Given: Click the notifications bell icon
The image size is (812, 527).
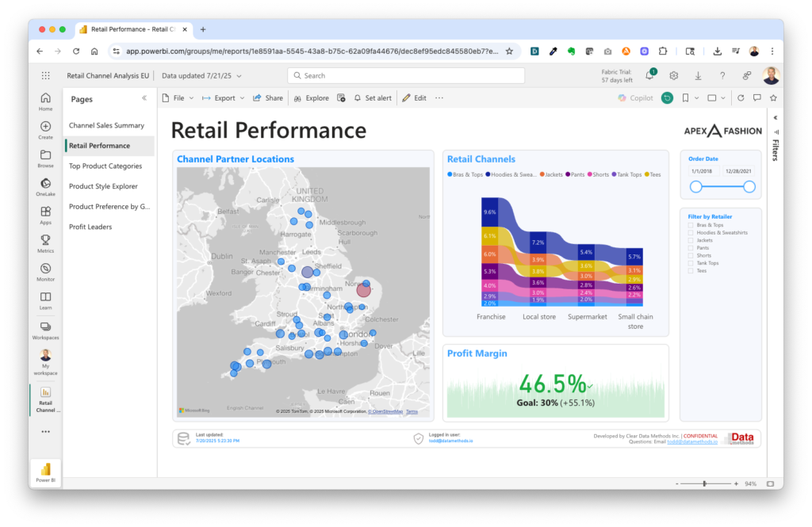Looking at the screenshot, I should 649,75.
